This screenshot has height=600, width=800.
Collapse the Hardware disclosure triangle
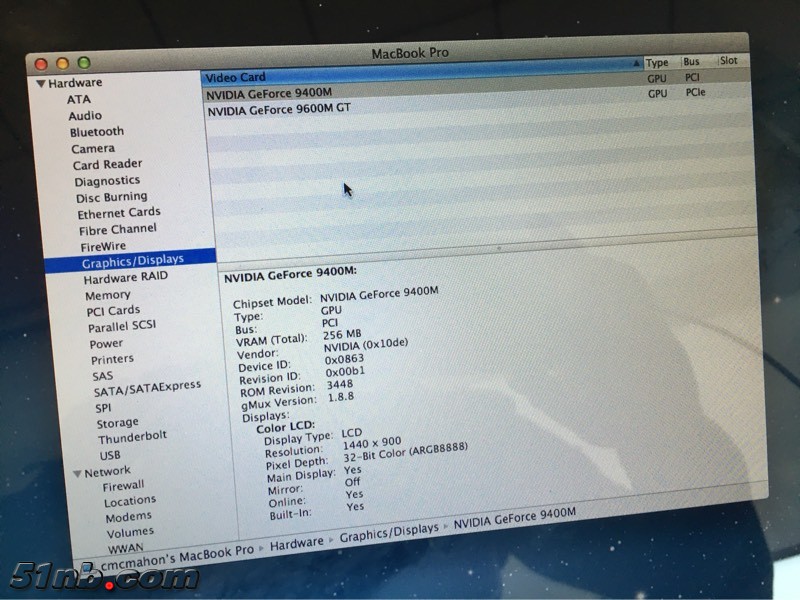click(41, 84)
